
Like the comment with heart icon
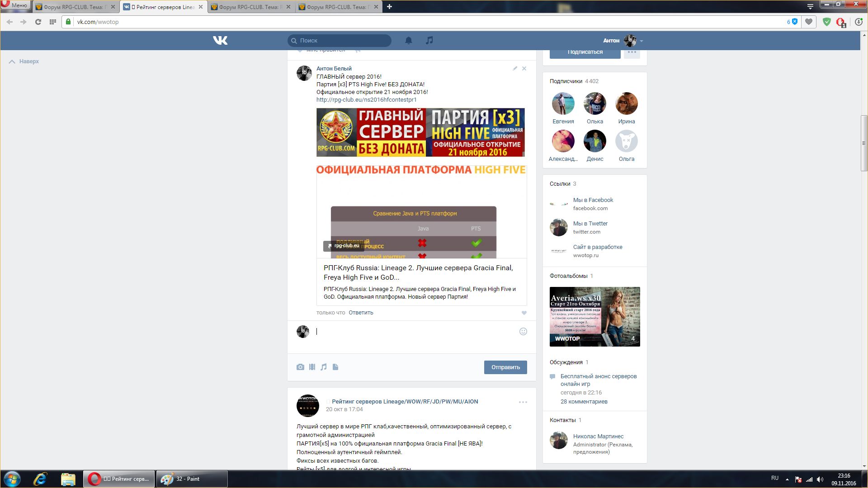(x=524, y=313)
